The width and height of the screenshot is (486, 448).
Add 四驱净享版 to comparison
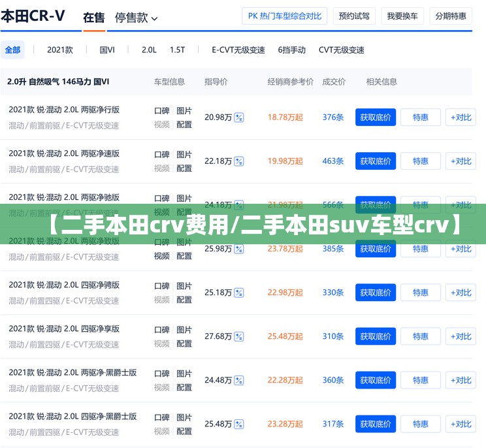461,336
